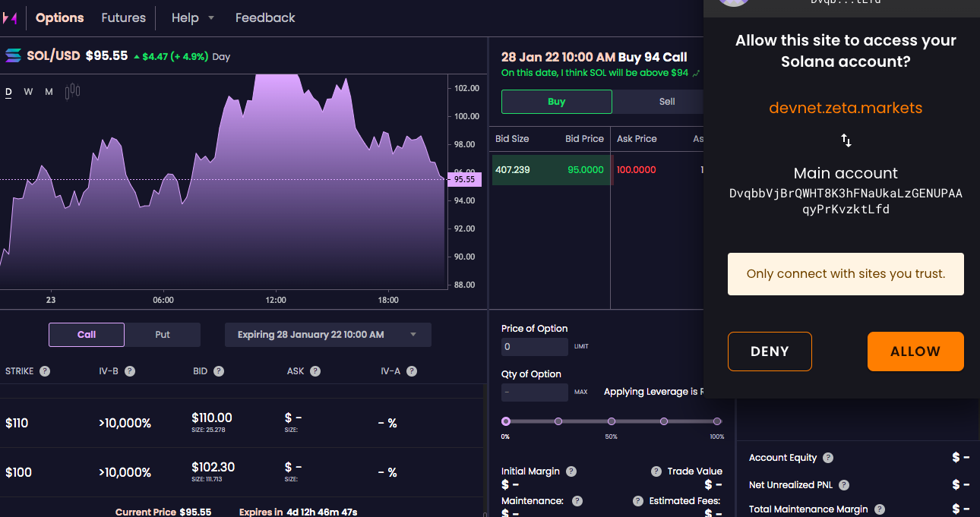Set leverage slider to 50% point
The height and width of the screenshot is (517, 980).
[x=611, y=421]
